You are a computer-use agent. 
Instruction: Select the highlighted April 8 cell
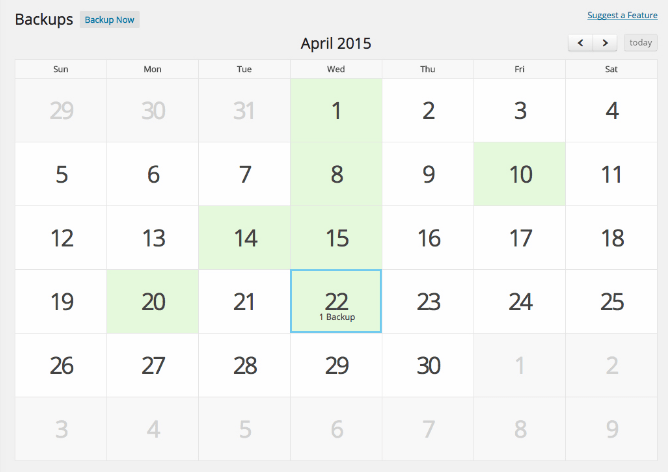pyautogui.click(x=337, y=174)
